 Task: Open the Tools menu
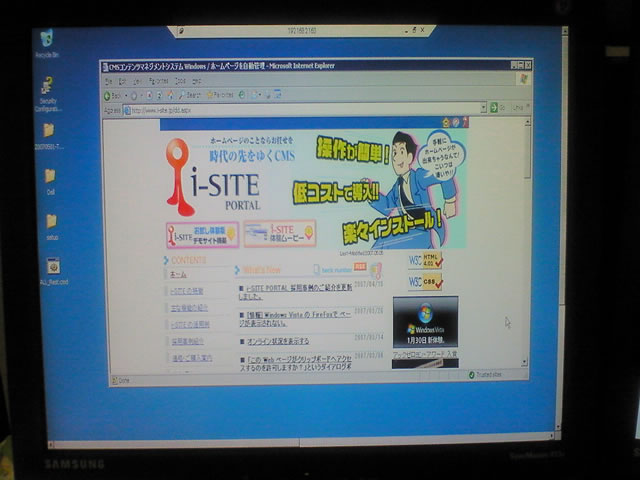point(180,81)
